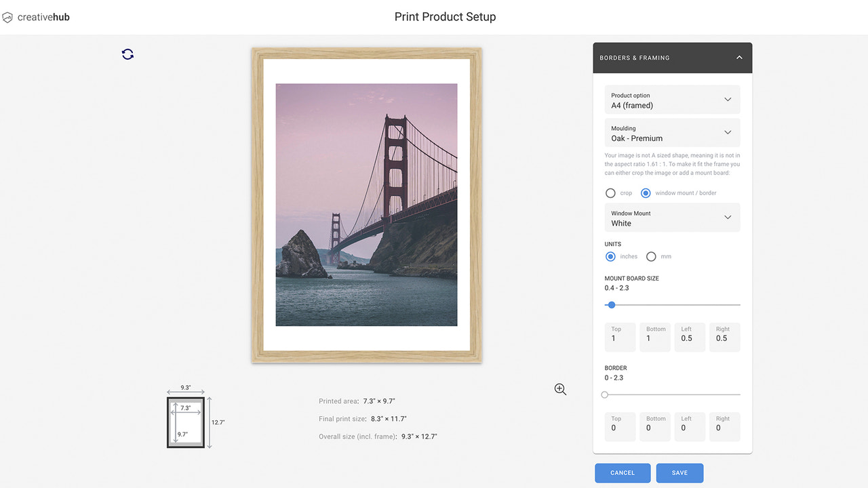Enable the crop option
This screenshot has height=488, width=868.
610,192
